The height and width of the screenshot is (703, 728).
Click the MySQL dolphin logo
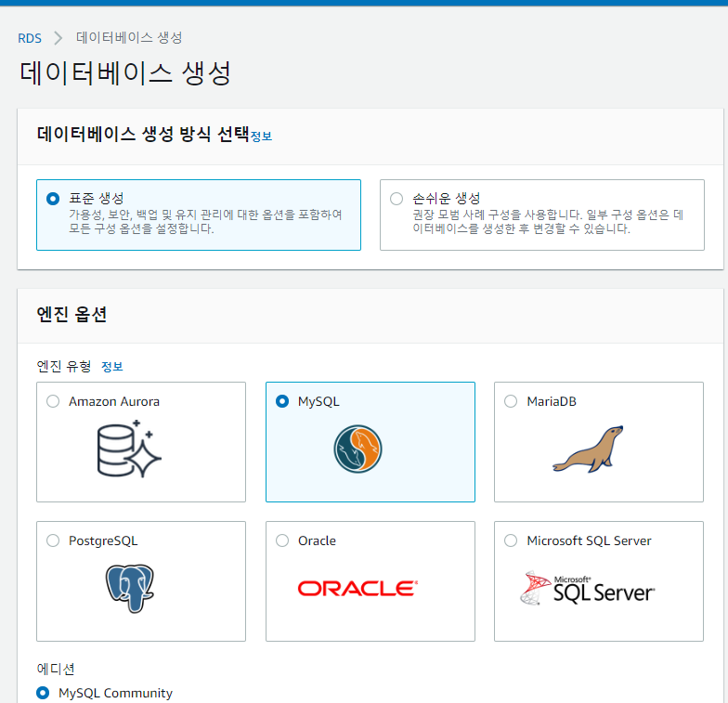point(357,449)
